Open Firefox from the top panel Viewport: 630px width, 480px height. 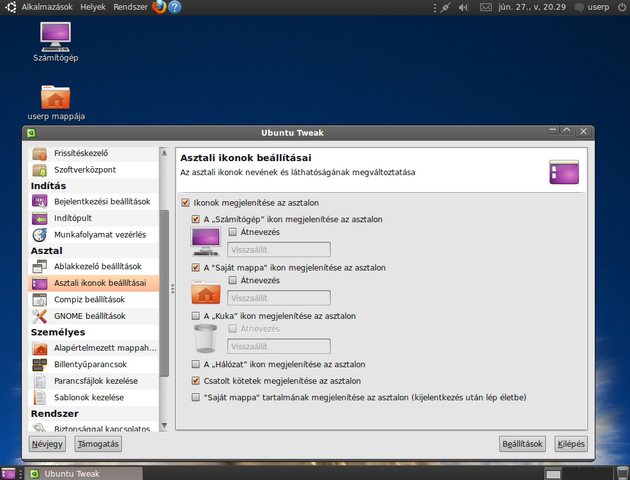[158, 7]
